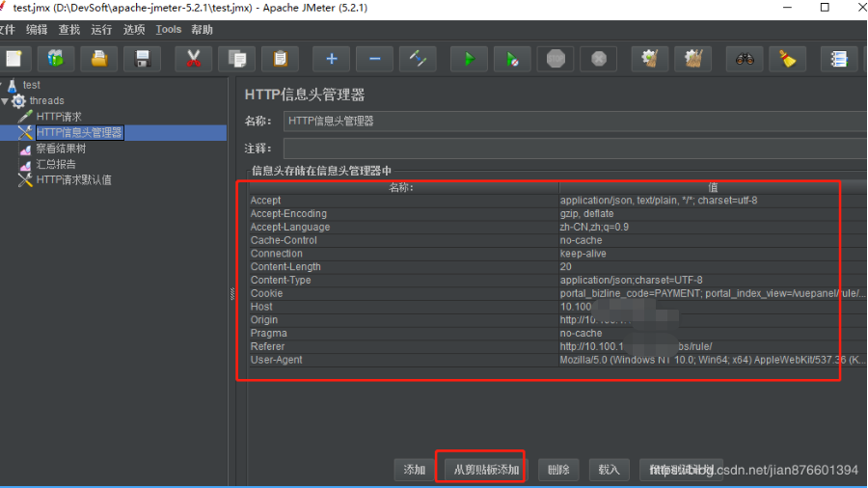Open the 运行 menu
Screen dimensions: 868x488
coord(101,30)
